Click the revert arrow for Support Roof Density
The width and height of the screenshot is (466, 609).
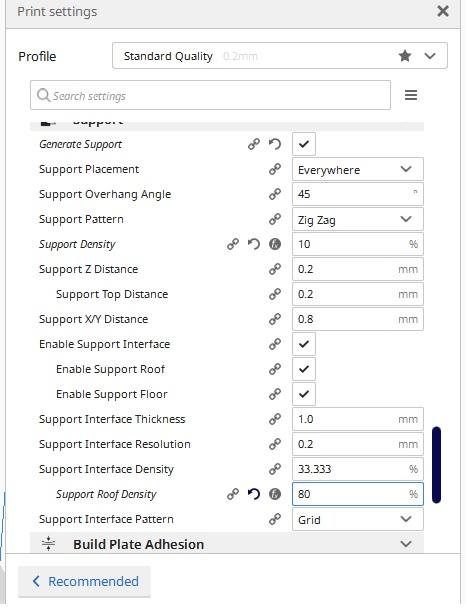[254, 494]
